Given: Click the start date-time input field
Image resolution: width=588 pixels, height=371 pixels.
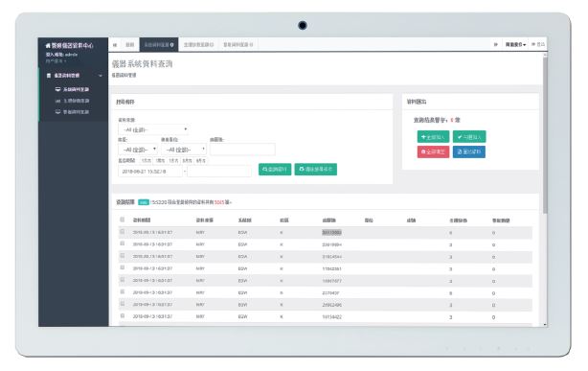Looking at the screenshot, I should 150,172.
